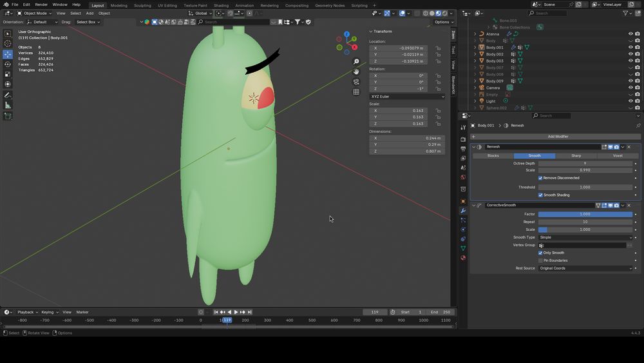Select the Move tool
The width and height of the screenshot is (644, 363).
8,54
